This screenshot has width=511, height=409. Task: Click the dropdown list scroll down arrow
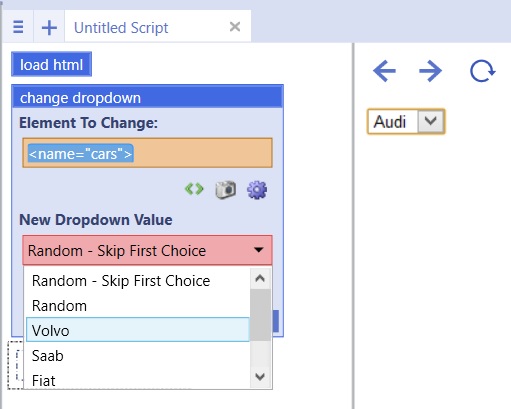260,377
